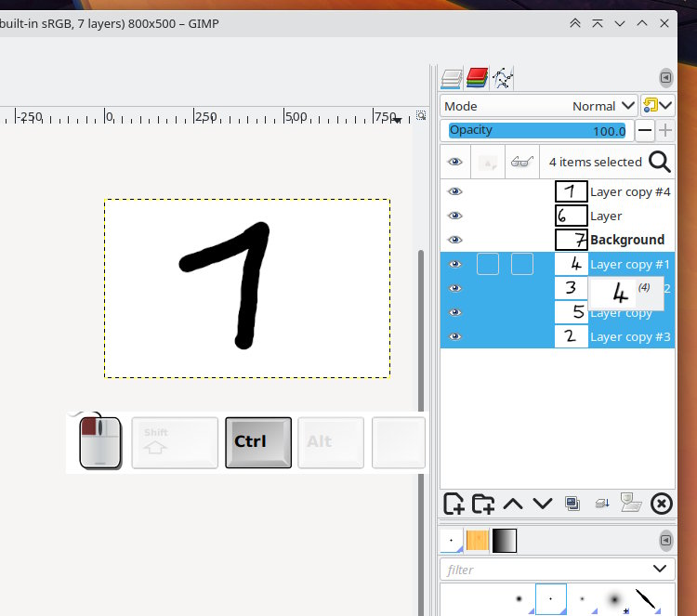
Task: Click Layer copy #3 thumbnail showing 2
Action: tap(572, 336)
